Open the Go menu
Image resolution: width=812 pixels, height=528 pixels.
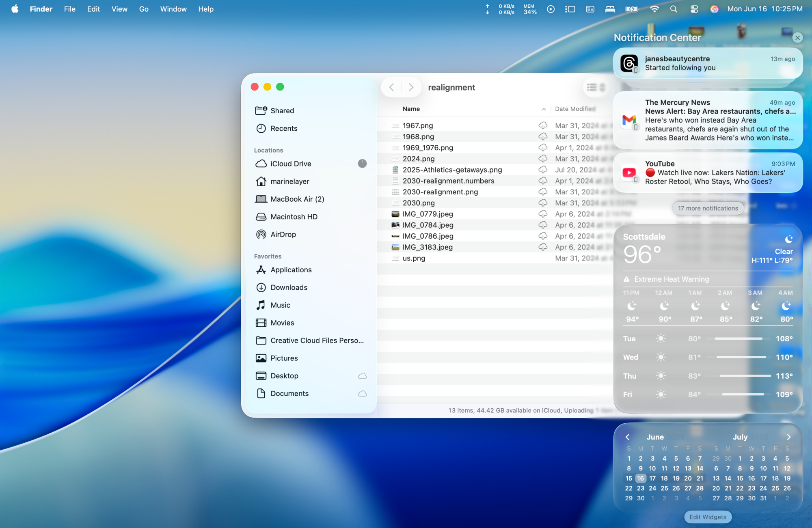[143, 9]
